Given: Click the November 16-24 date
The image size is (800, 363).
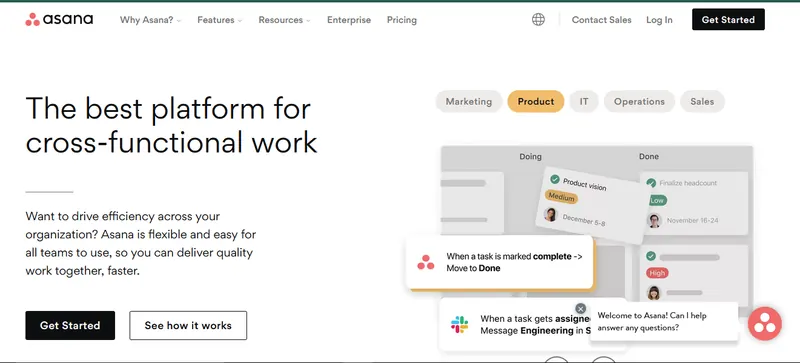Looking at the screenshot, I should [x=693, y=221].
